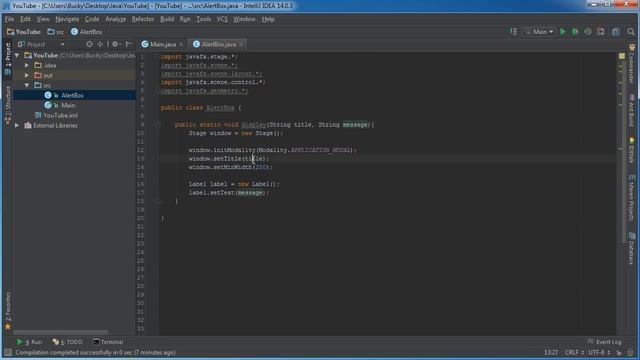Click src breadcrumb in navigation bar
The image size is (640, 360).
click(56, 31)
